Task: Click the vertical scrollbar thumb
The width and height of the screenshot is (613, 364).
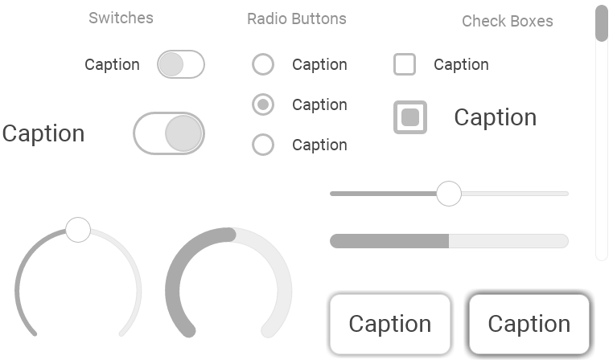Action: 601,22
